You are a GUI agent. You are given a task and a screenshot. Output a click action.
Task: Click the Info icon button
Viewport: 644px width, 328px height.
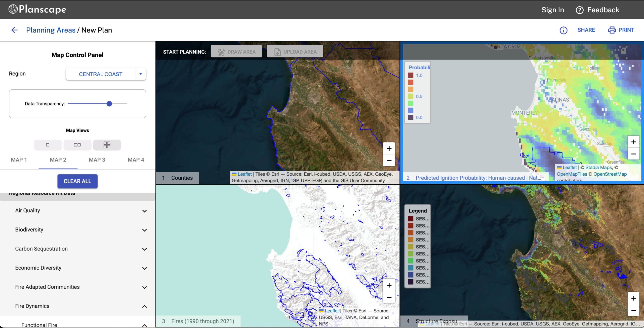[563, 30]
